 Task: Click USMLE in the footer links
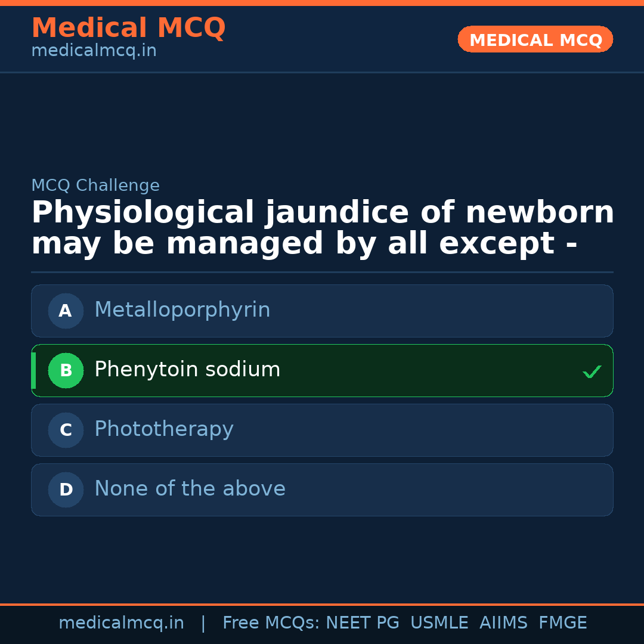click(439, 623)
